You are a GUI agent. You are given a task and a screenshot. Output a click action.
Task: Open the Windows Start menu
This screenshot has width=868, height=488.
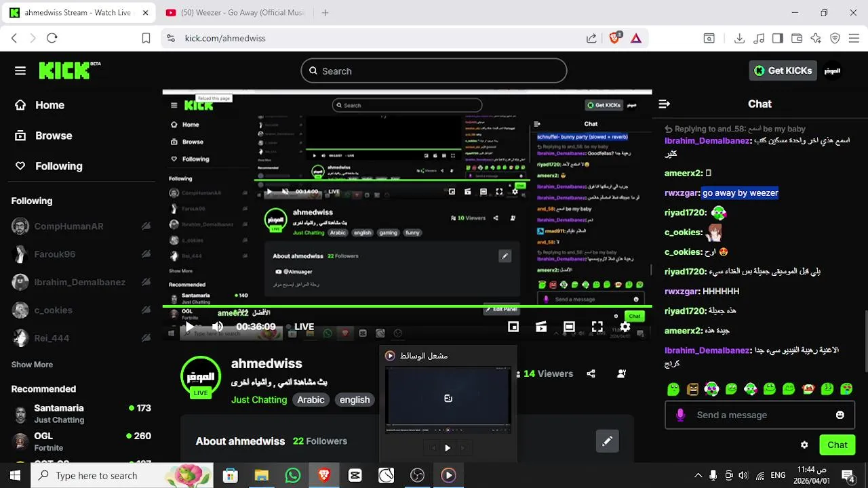coord(15,475)
